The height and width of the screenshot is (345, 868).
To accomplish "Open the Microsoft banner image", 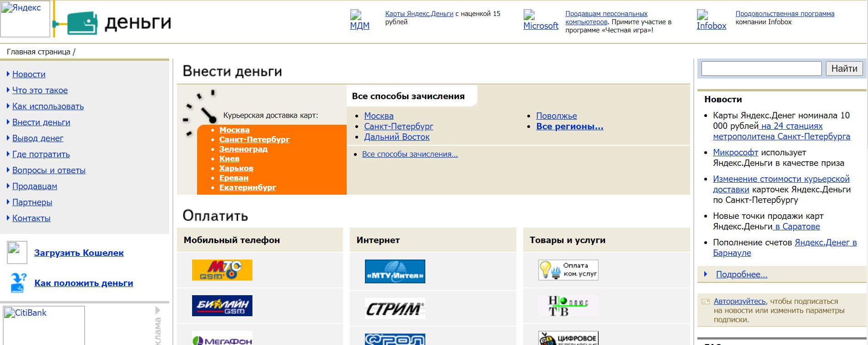I will [x=541, y=20].
